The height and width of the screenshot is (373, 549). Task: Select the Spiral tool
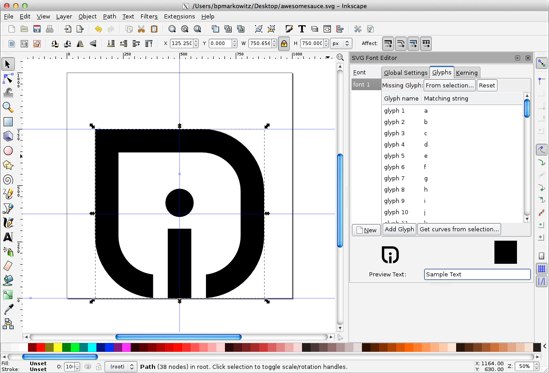(x=8, y=179)
